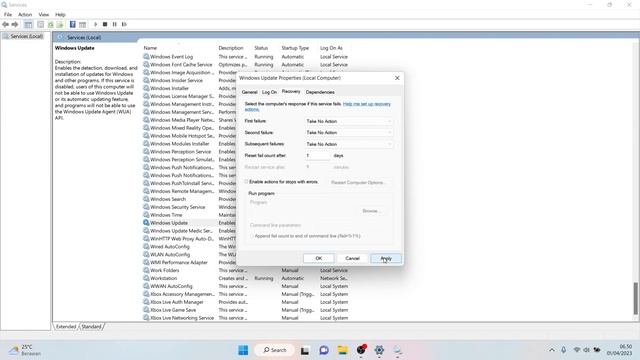Screen dimensions: 640x360
Task: Click the Services app taskbar icon
Action: pyautogui.click(x=398, y=350)
